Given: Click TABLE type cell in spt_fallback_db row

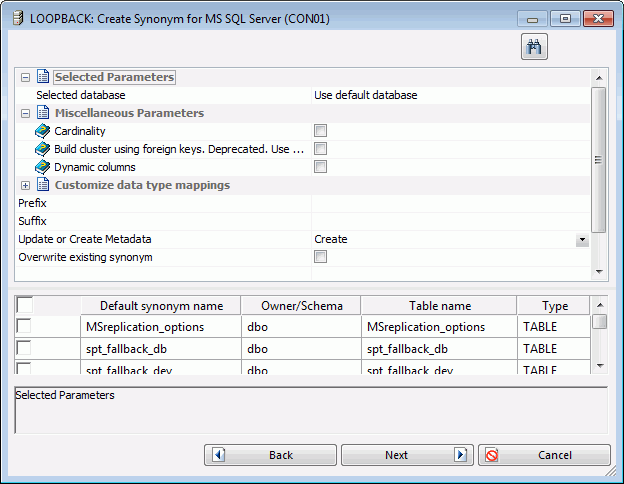Looking at the screenshot, I should pyautogui.click(x=554, y=349).
